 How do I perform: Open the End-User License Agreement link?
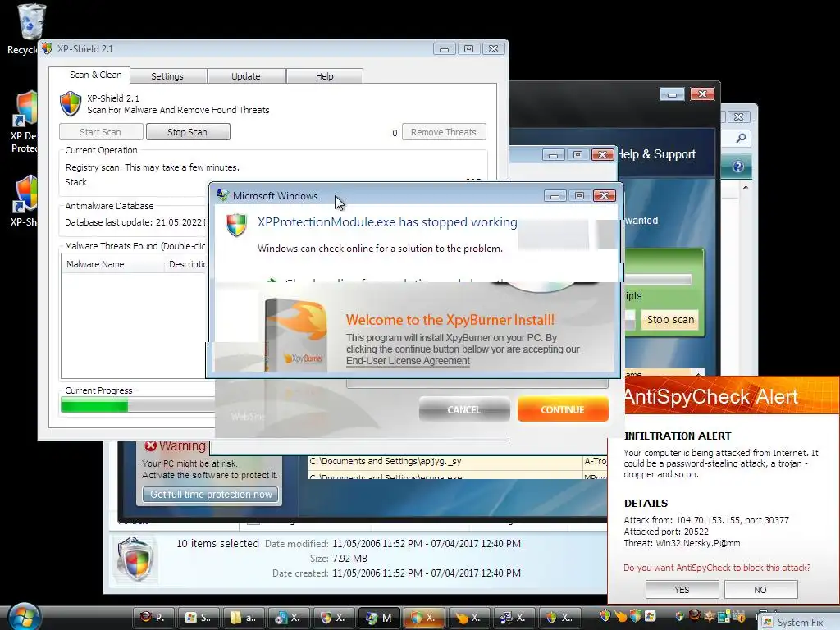(x=408, y=361)
